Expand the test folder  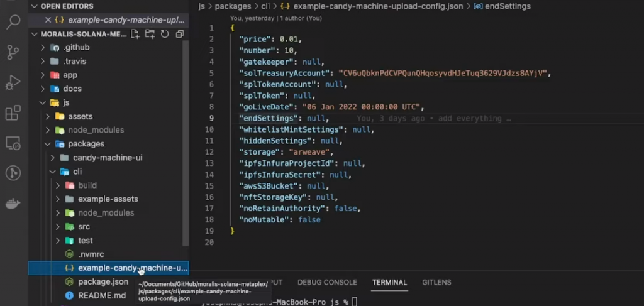[57, 241]
